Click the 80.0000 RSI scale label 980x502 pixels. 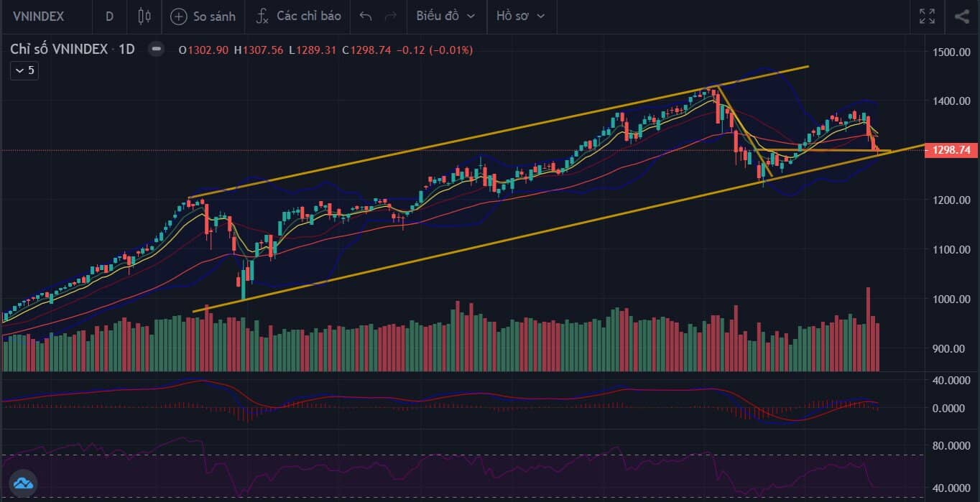(x=951, y=446)
